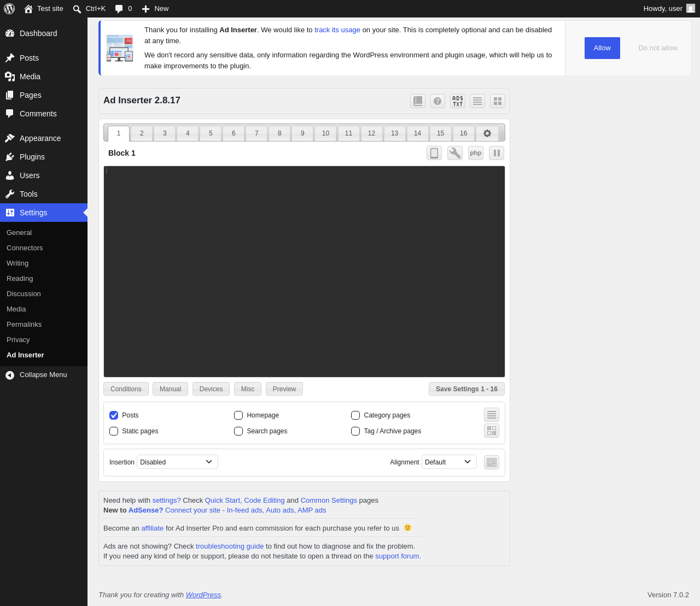Viewport: 700px width, 606px height.
Task: Go to Permalinks settings
Action: point(24,325)
